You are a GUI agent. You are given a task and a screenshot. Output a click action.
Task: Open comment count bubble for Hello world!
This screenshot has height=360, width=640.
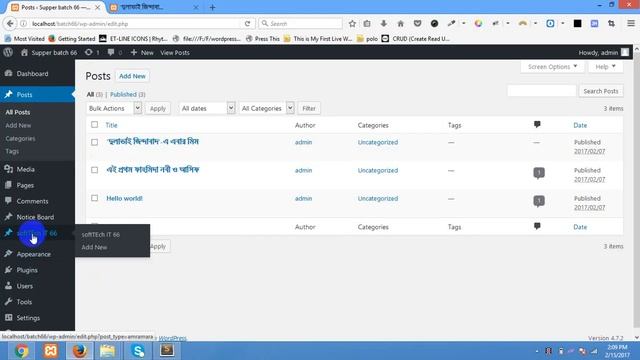(539, 200)
